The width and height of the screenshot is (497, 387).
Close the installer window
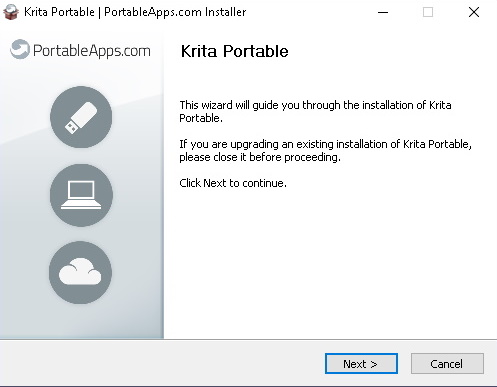(474, 12)
